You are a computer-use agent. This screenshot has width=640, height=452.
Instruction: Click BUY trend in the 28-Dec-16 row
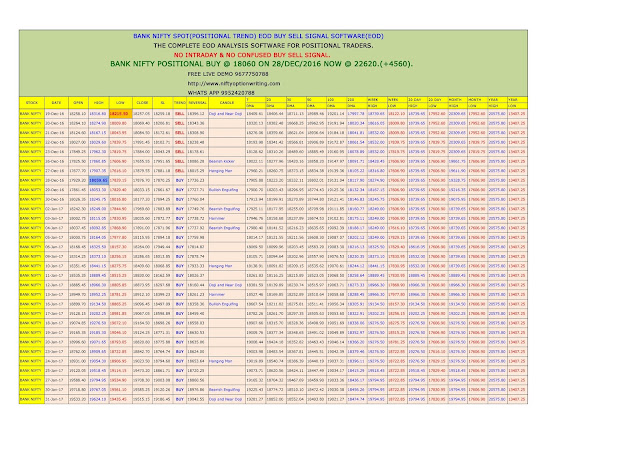click(x=180, y=180)
